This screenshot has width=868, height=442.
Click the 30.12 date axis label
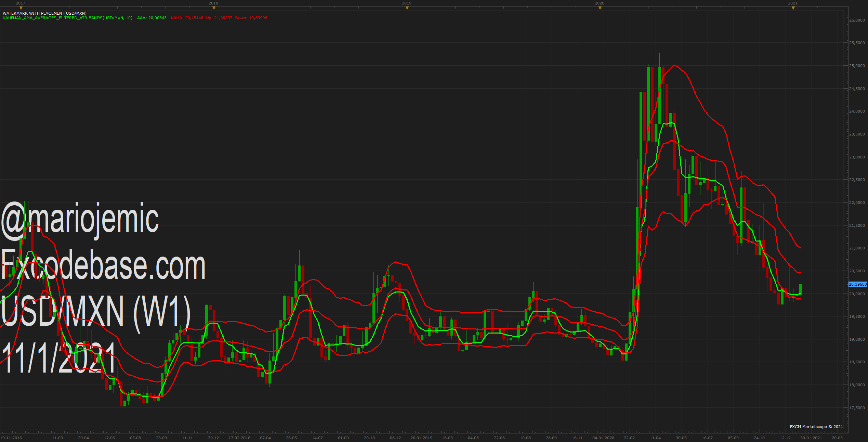[213, 438]
